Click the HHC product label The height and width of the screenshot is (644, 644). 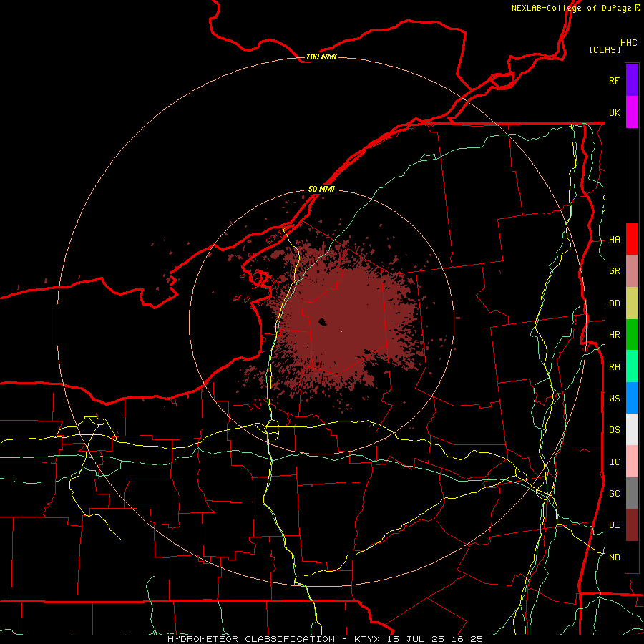[629, 43]
